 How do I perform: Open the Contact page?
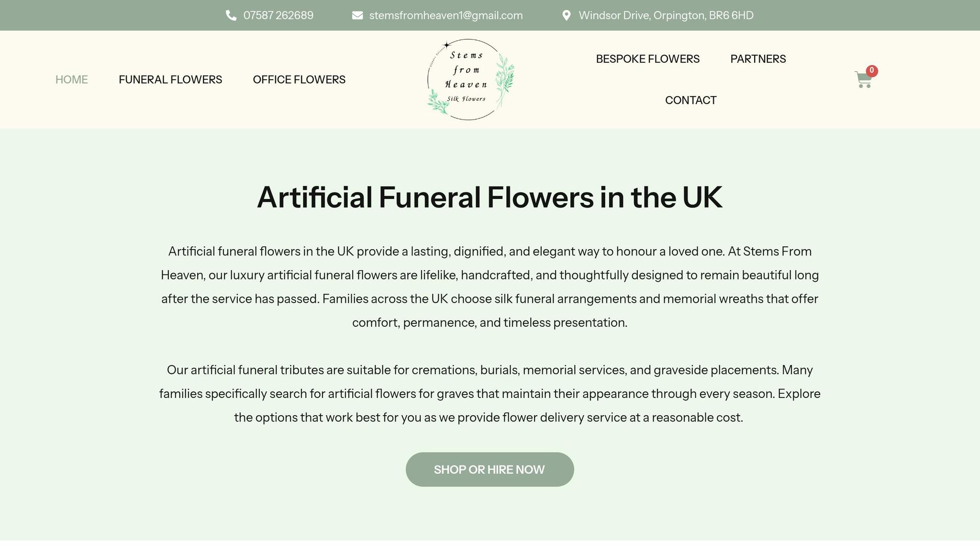tap(690, 100)
